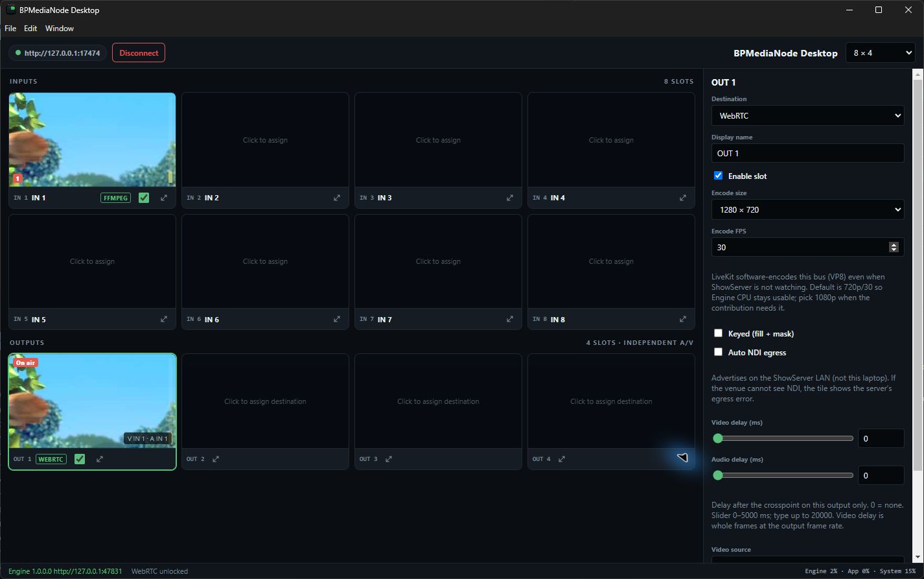Enable the Auto NDI egress checkbox

click(718, 352)
